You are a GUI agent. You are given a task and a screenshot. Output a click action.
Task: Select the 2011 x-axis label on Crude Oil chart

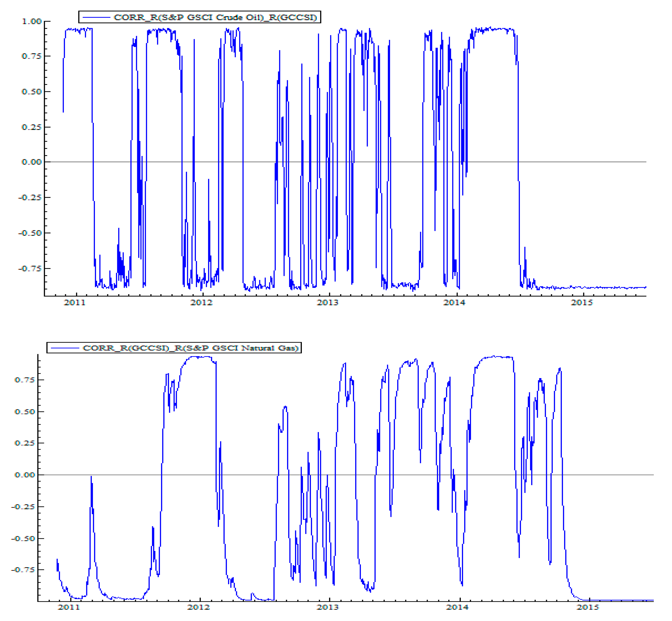[75, 302]
